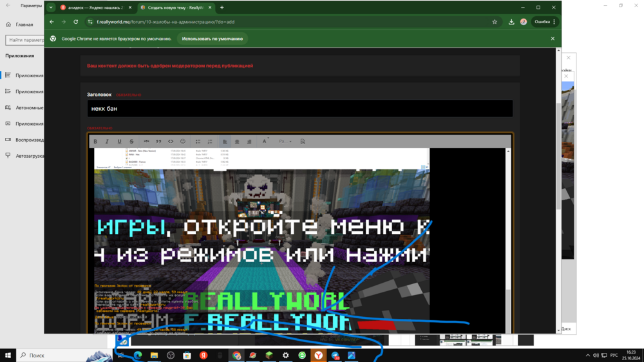Go back in the Settings window
The height and width of the screenshot is (362, 644).
[x=8, y=6]
